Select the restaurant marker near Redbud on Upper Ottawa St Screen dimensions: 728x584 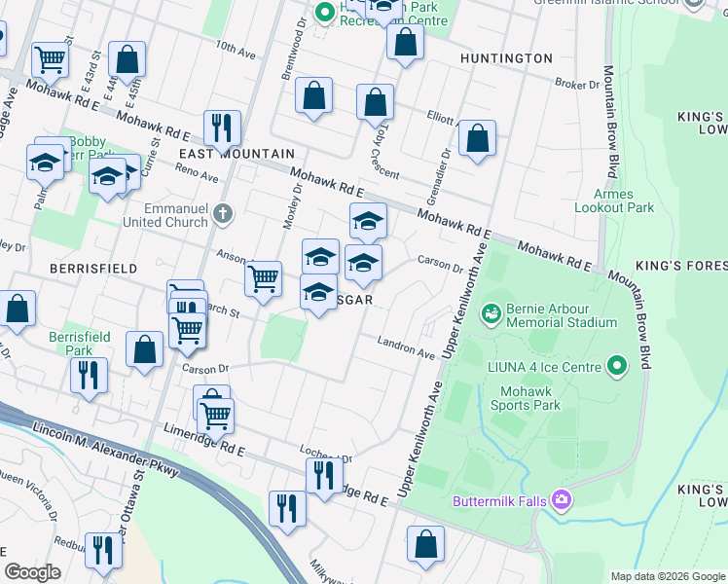[x=103, y=553]
